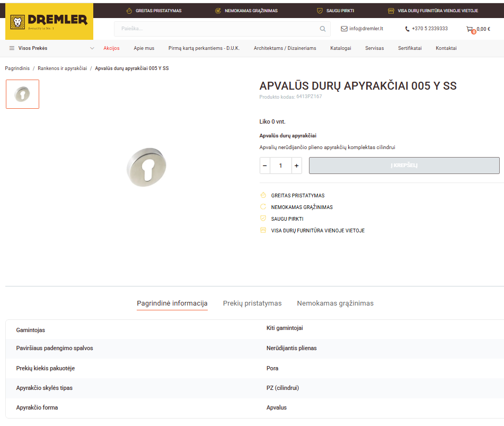The image size is (504, 426).
Task: Open the shopping cart icon
Action: pos(470,29)
